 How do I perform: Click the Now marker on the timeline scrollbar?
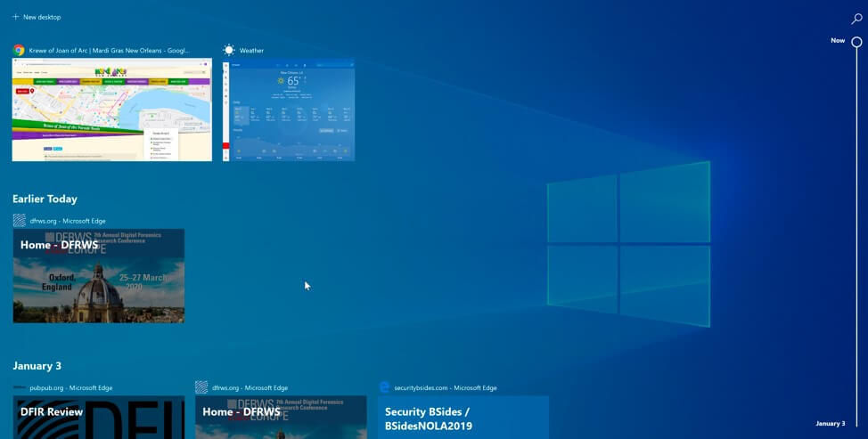[x=856, y=42]
